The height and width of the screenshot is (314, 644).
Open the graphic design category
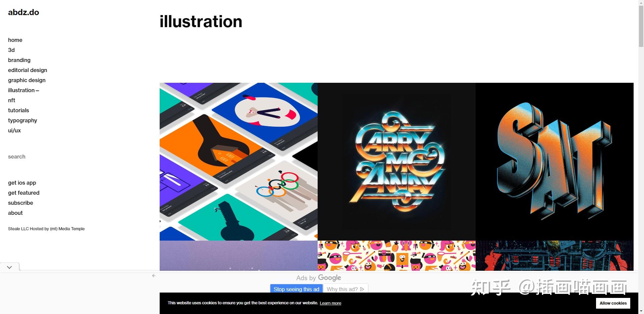click(27, 80)
